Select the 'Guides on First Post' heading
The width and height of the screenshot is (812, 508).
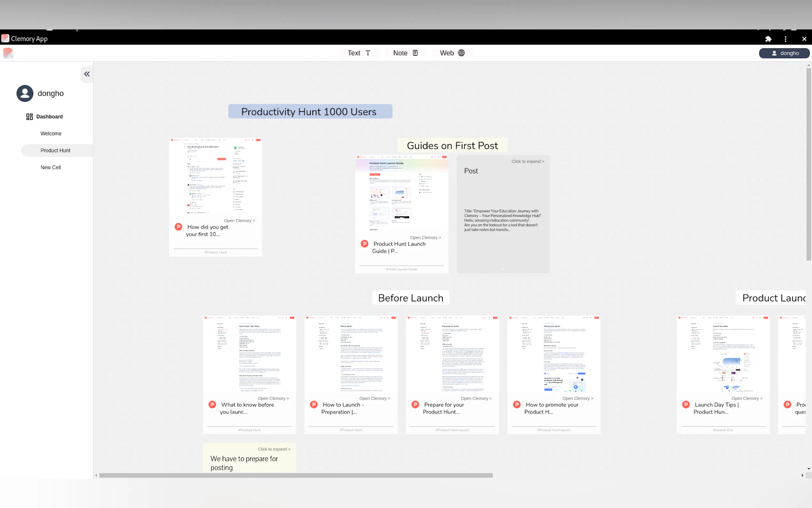click(x=452, y=146)
